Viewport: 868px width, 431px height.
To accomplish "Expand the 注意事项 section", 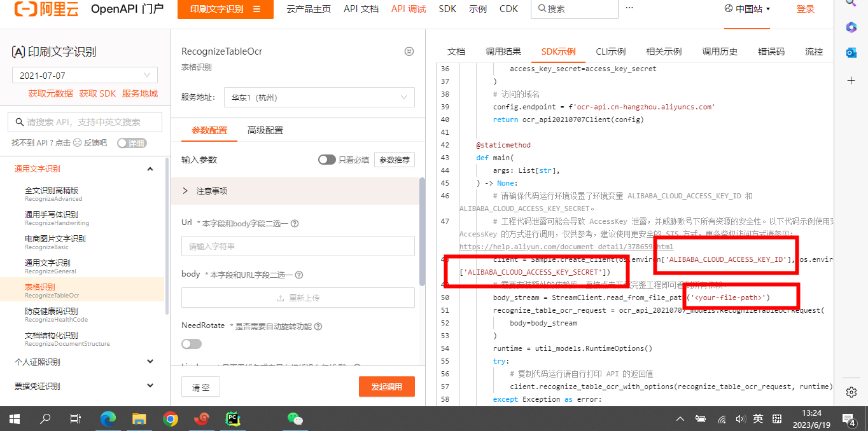I will pyautogui.click(x=295, y=191).
